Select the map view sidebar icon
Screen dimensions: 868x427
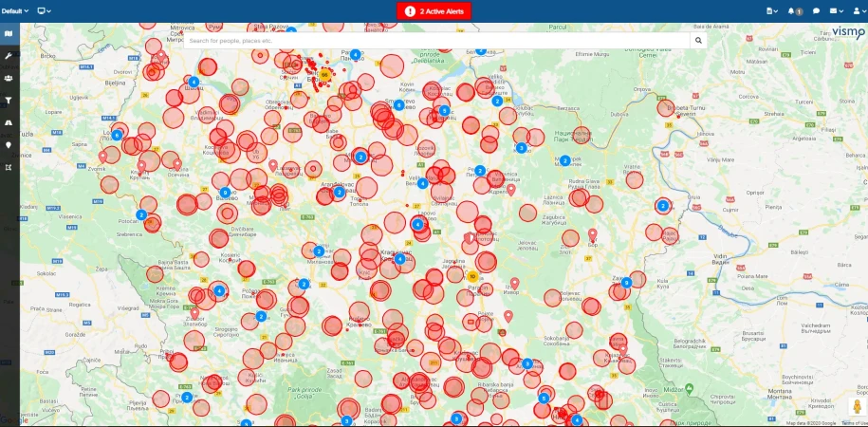(x=9, y=34)
